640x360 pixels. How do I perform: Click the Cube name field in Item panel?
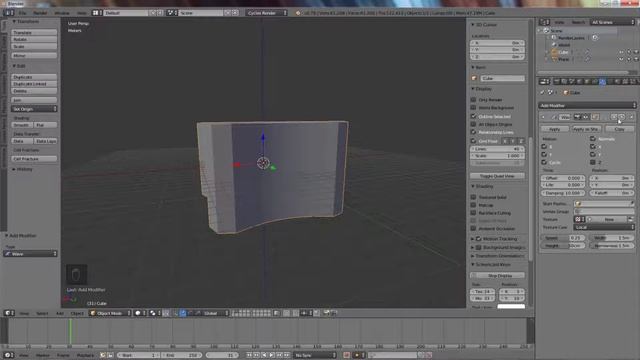coord(502,78)
